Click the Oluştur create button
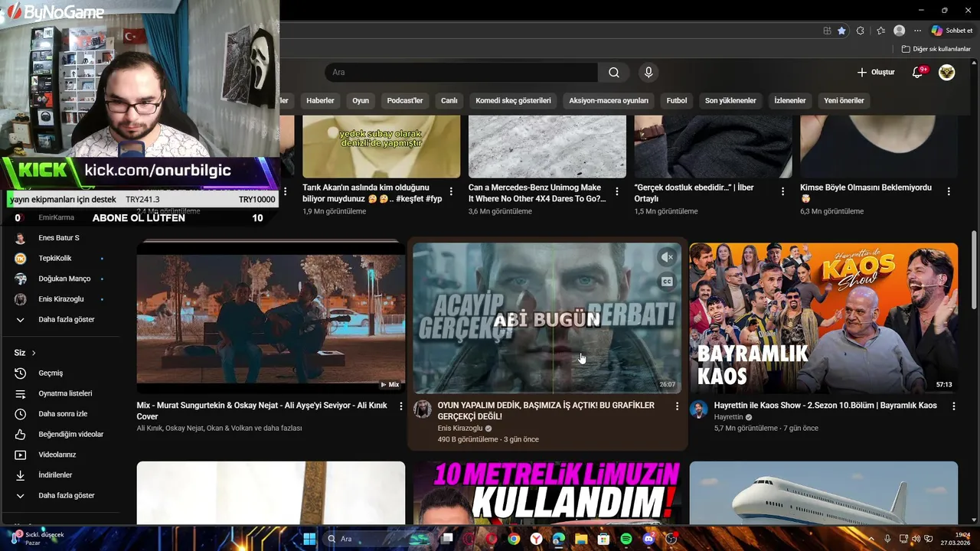Image resolution: width=980 pixels, height=551 pixels. (875, 73)
